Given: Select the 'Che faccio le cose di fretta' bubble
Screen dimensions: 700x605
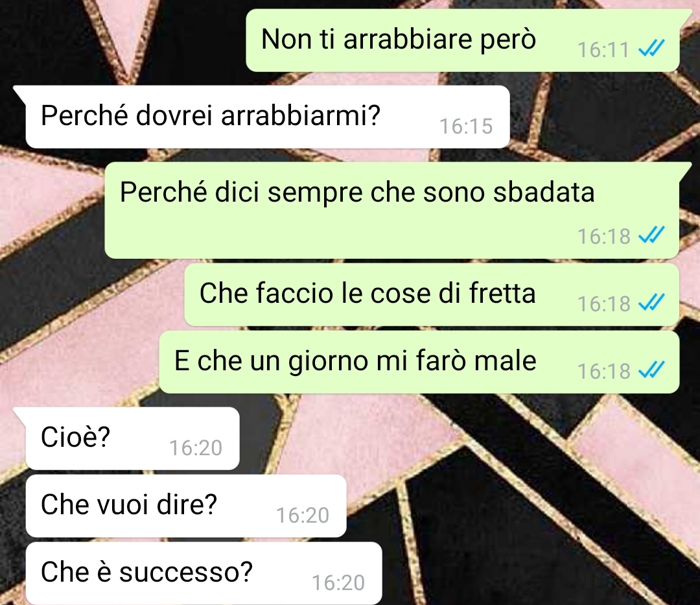Looking at the screenshot, I should point(432,294).
